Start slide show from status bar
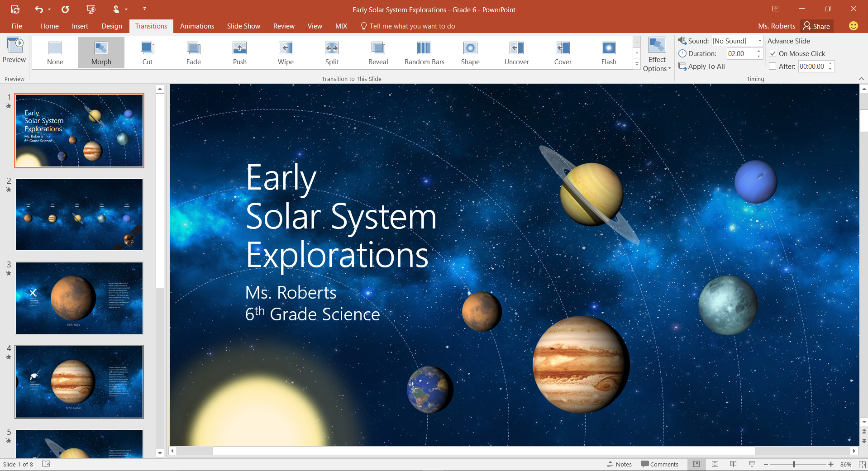Viewport: 868px width, 471px height. [752, 464]
